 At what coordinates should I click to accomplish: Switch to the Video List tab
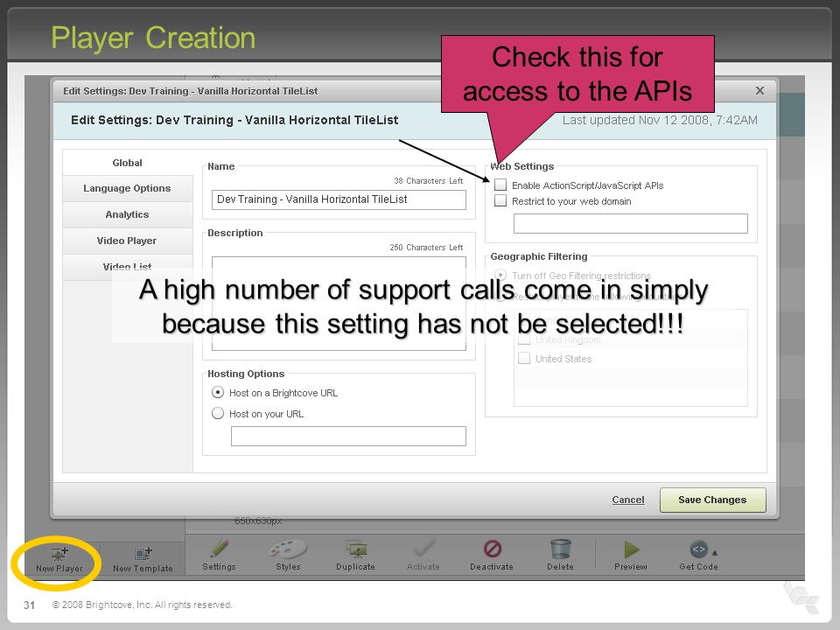[x=128, y=266]
